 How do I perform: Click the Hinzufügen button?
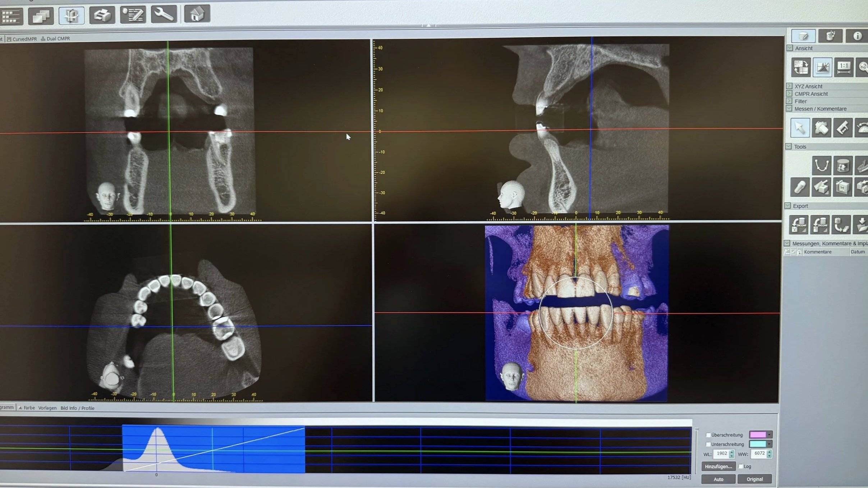point(719,466)
